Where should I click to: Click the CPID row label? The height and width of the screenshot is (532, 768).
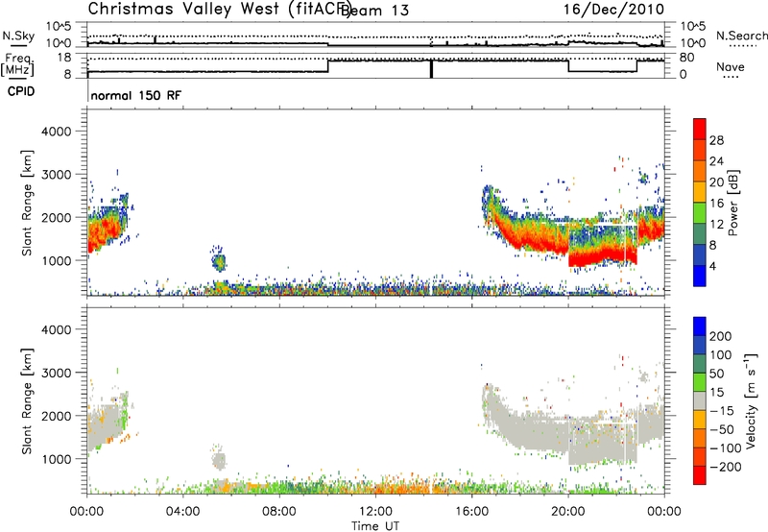click(x=21, y=91)
